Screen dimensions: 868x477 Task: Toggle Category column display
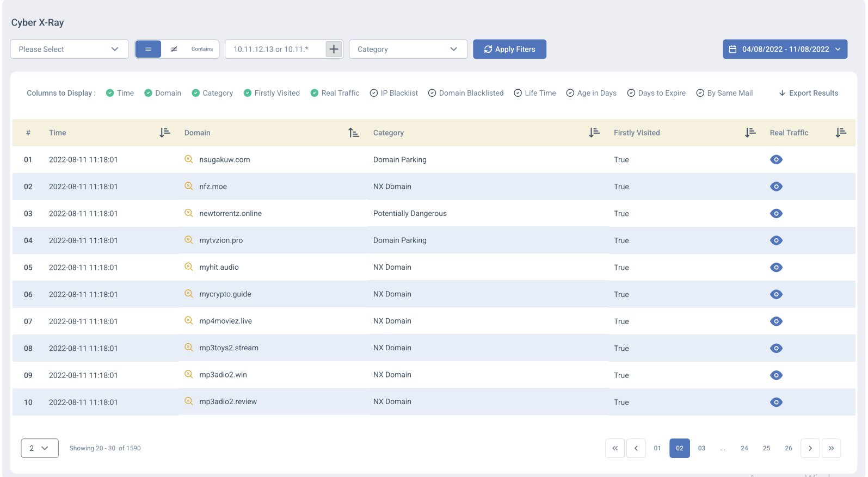coord(212,93)
